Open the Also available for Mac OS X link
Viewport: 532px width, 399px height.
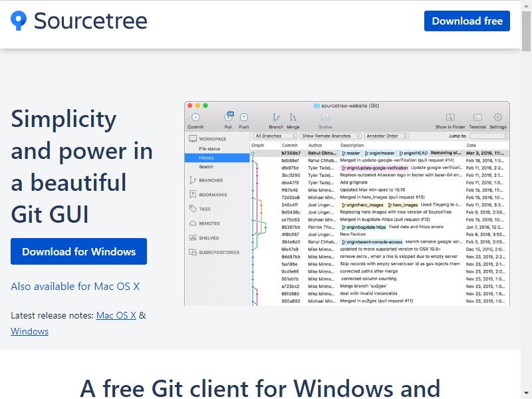75,287
